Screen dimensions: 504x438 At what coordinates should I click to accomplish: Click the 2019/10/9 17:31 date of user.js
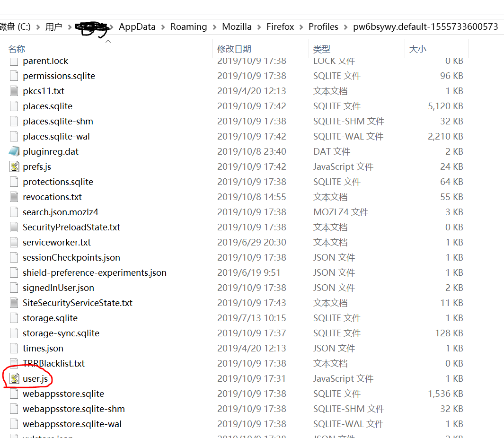tap(251, 378)
